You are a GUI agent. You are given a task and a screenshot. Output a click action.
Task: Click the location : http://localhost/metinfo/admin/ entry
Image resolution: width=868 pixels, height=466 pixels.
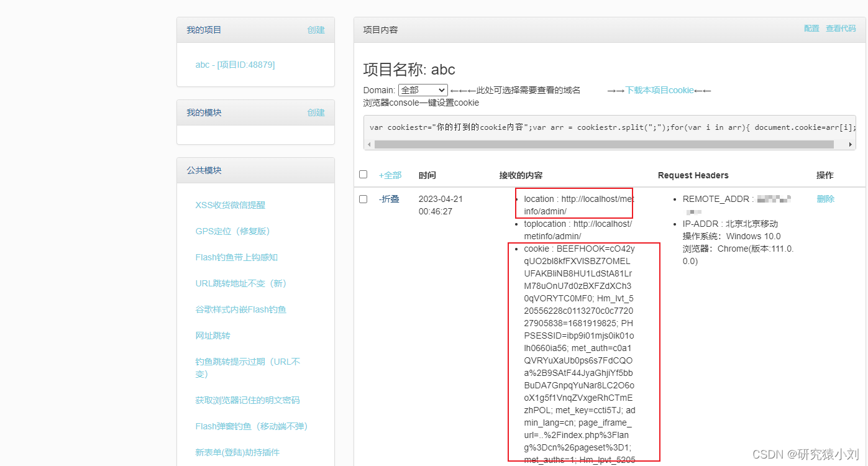pyautogui.click(x=579, y=205)
